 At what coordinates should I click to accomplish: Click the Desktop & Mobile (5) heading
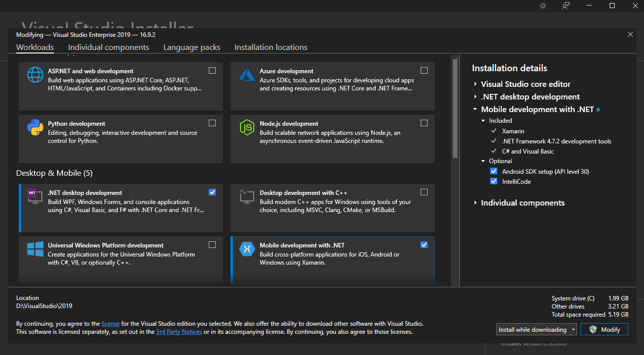(x=54, y=173)
